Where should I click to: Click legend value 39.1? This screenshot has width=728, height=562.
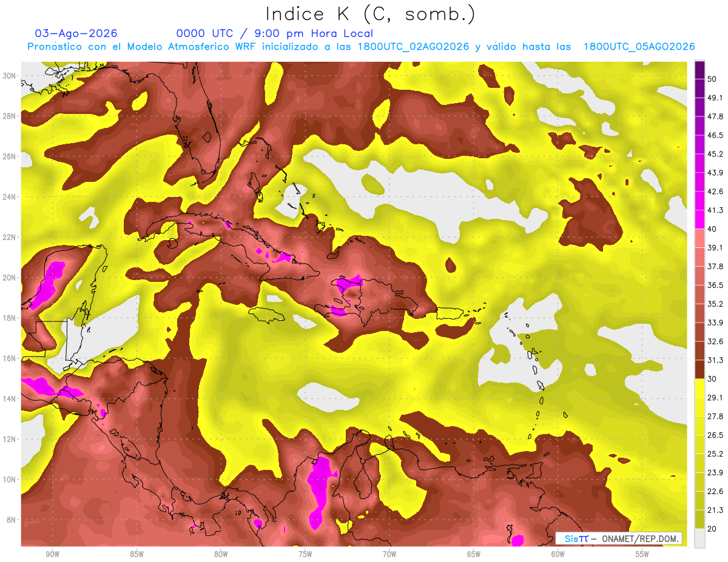click(x=716, y=247)
